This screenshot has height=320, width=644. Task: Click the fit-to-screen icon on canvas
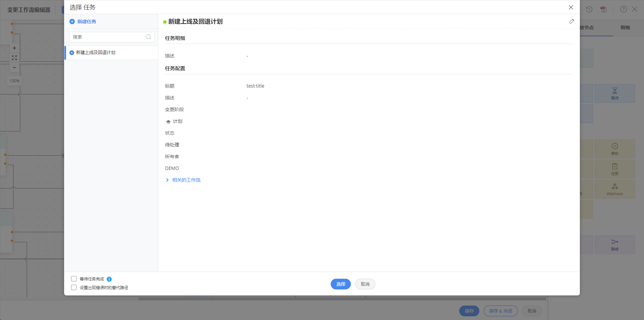tap(14, 58)
